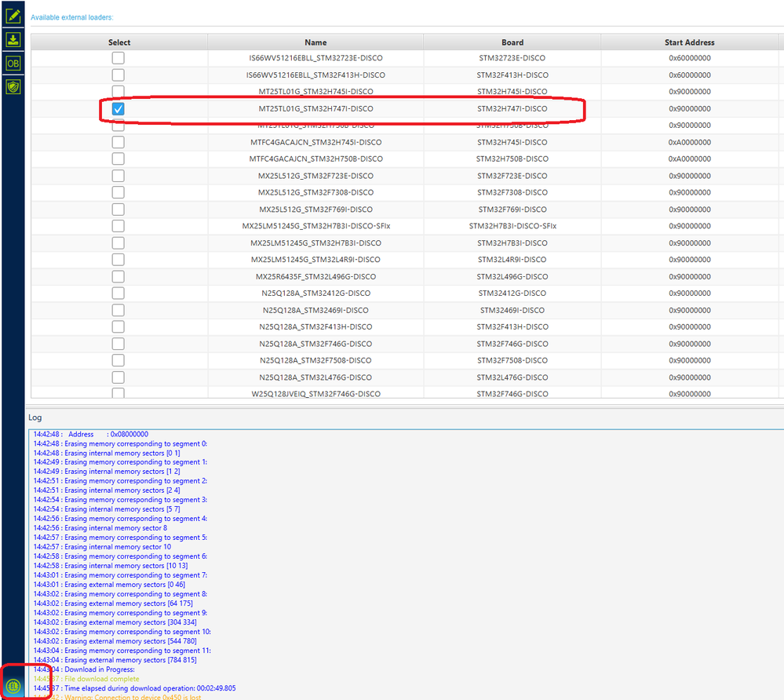Tick checkbox for N25Q128A_STM32L476G-DISCO loader
This screenshot has height=700, width=784.
click(118, 377)
